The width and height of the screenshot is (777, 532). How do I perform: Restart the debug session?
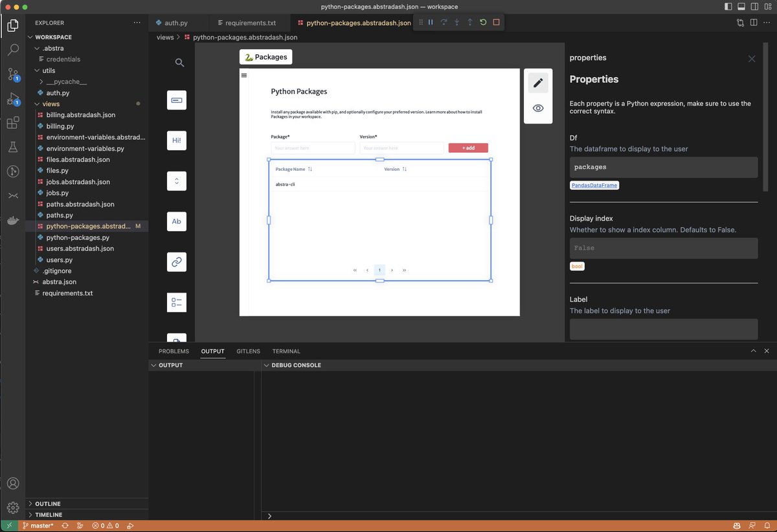[x=483, y=22]
